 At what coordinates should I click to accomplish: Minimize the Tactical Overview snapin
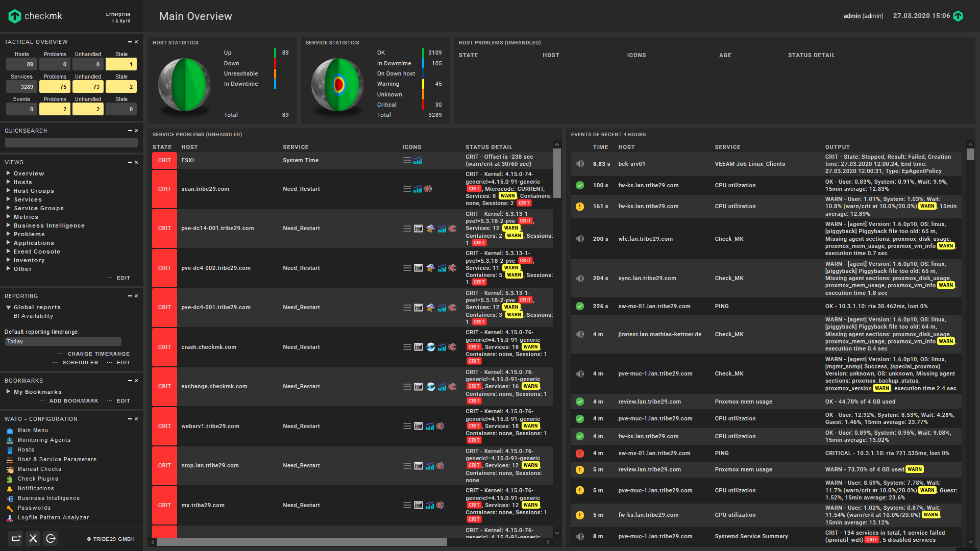coord(130,42)
